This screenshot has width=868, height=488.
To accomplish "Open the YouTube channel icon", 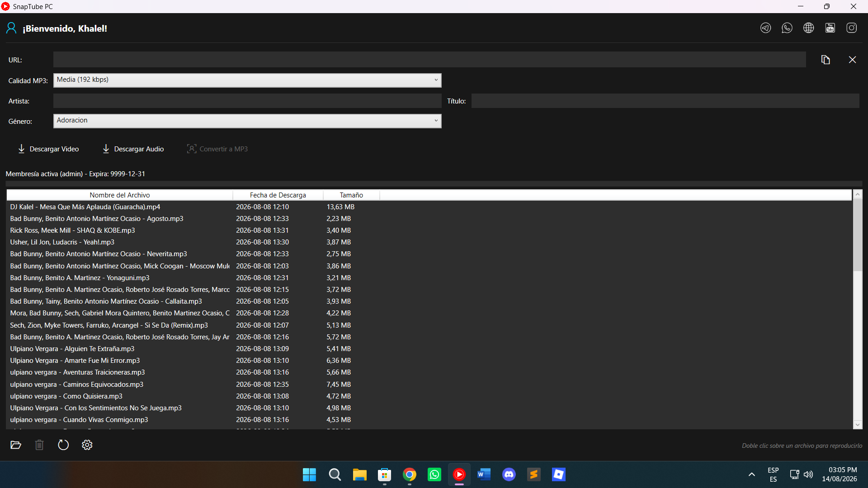I will [830, 28].
